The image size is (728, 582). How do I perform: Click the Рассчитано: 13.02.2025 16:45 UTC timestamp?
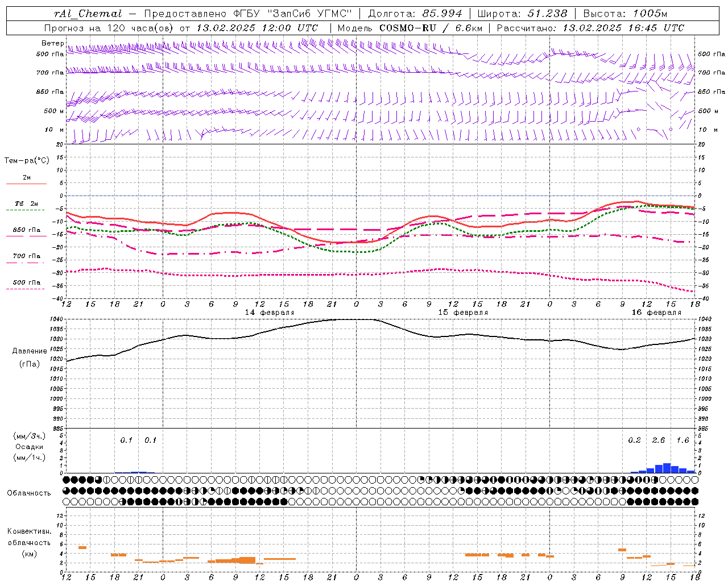pyautogui.click(x=590, y=28)
